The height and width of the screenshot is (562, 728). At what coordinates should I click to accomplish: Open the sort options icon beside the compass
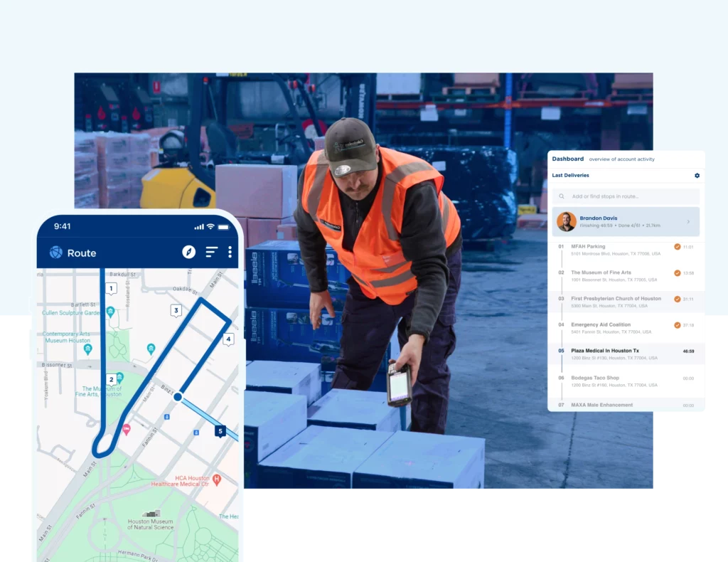211,252
